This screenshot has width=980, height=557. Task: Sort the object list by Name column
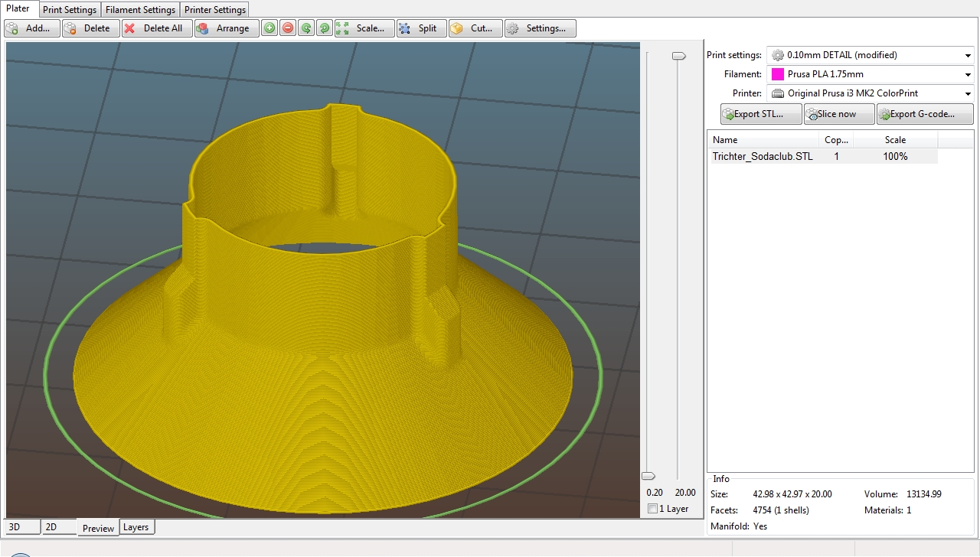(x=764, y=140)
